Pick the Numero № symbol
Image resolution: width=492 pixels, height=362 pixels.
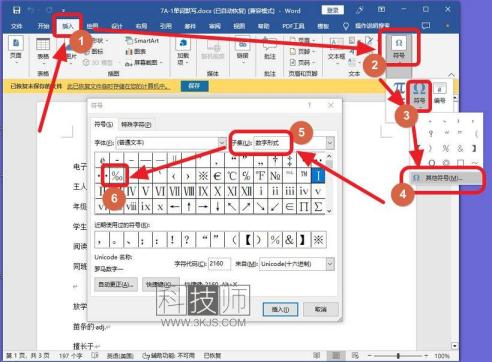pos(275,175)
